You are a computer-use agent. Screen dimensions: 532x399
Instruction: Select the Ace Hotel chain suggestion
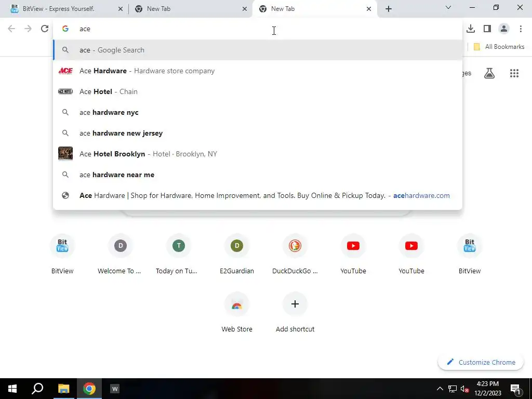258,91
